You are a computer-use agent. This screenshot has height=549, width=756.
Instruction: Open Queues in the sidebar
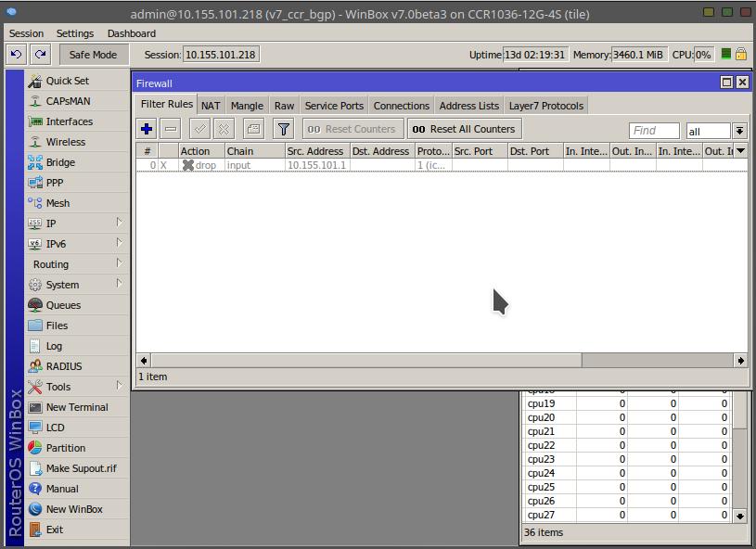(x=63, y=305)
